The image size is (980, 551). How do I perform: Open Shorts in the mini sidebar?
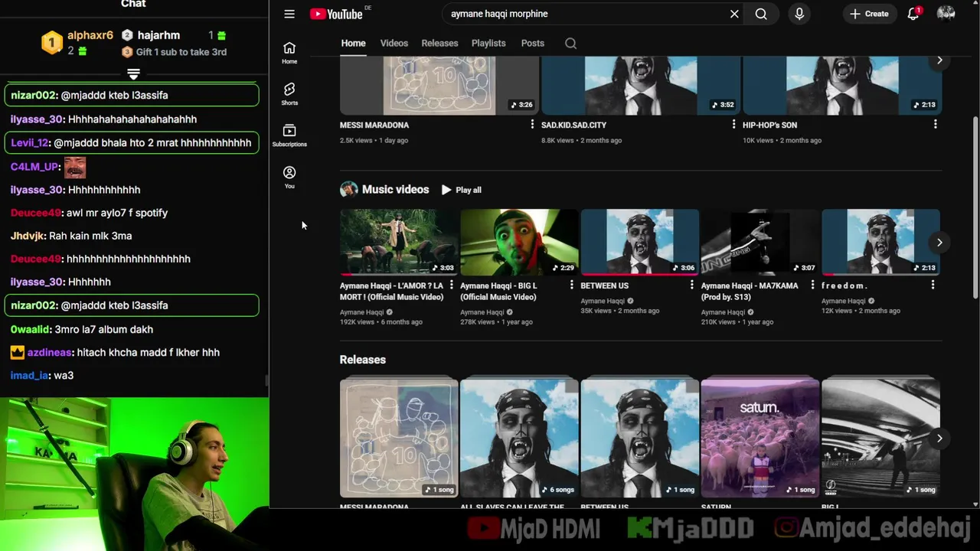289,94
